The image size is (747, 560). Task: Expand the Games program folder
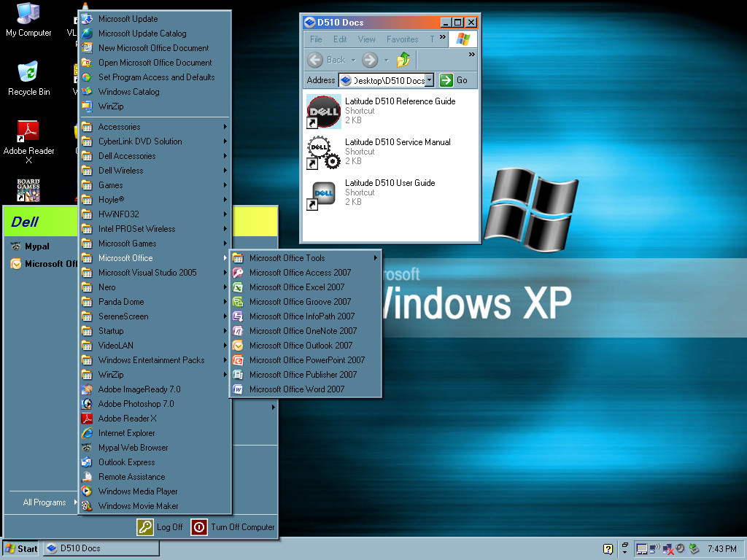(x=155, y=185)
